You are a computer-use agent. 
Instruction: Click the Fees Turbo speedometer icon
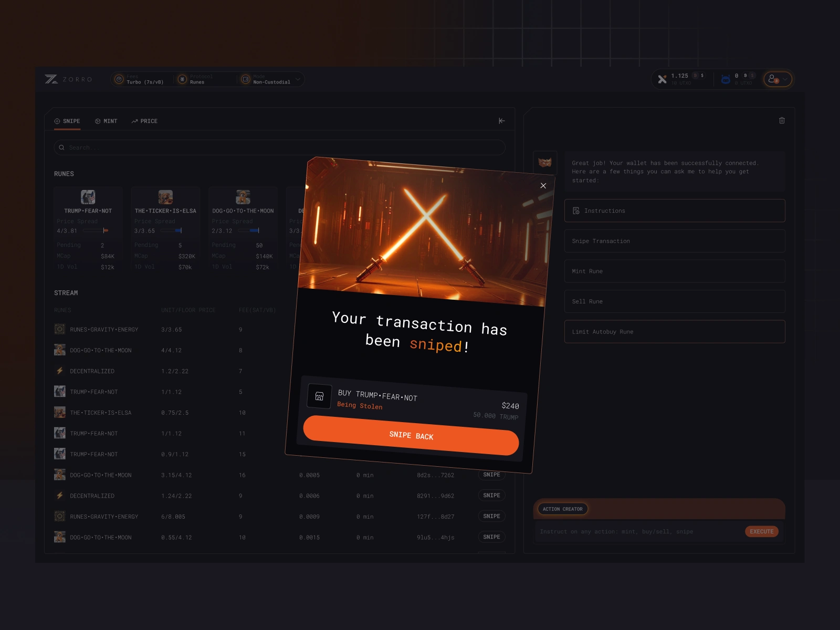119,79
